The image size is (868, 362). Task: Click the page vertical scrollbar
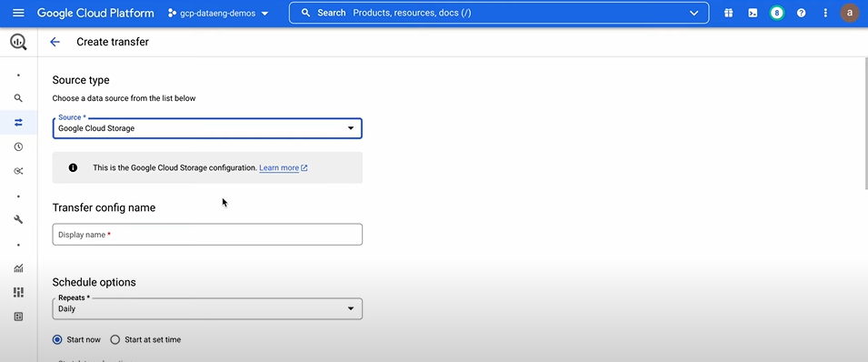tap(865, 123)
